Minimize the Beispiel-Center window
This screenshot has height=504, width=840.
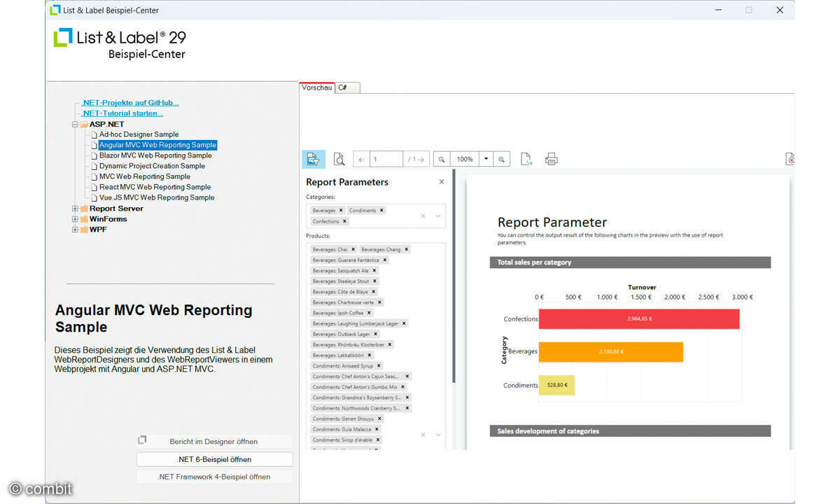718,10
